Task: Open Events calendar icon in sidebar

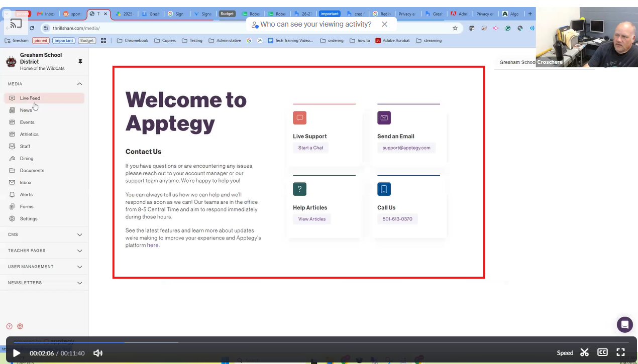Action: point(12,122)
